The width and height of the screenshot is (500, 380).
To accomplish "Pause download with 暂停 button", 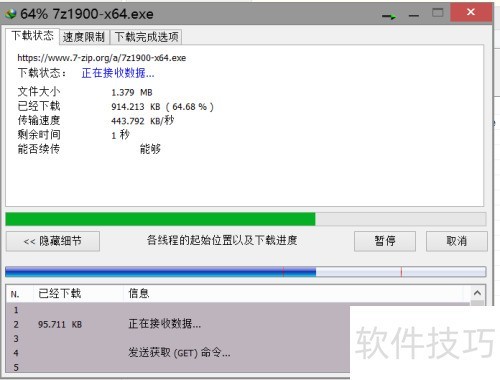I will [385, 241].
